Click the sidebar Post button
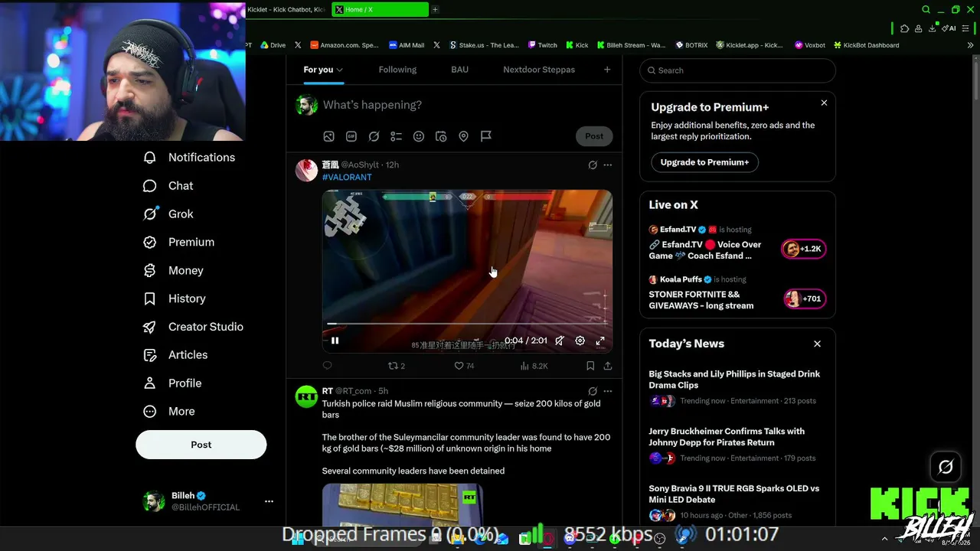The image size is (980, 551). click(201, 445)
